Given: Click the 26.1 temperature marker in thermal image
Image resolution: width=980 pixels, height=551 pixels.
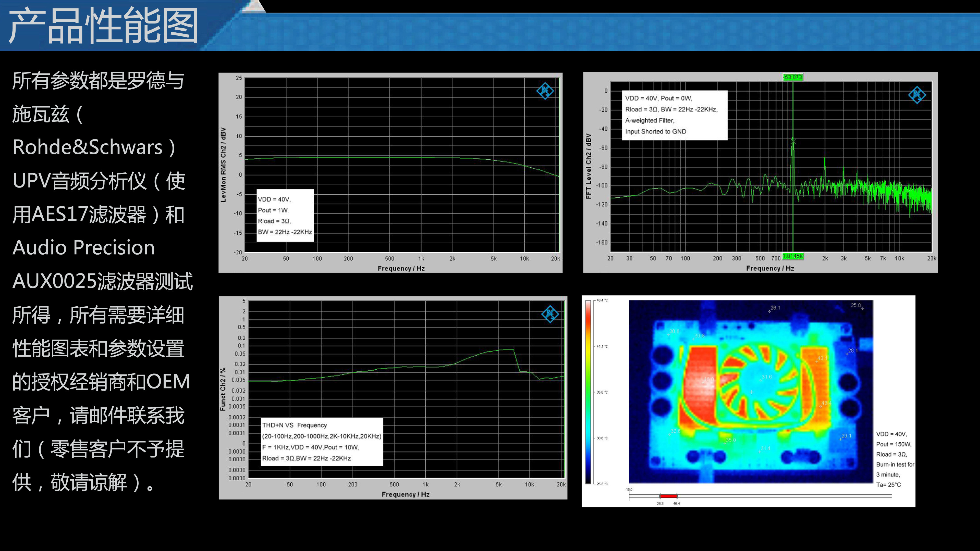Looking at the screenshot, I should pos(774,308).
